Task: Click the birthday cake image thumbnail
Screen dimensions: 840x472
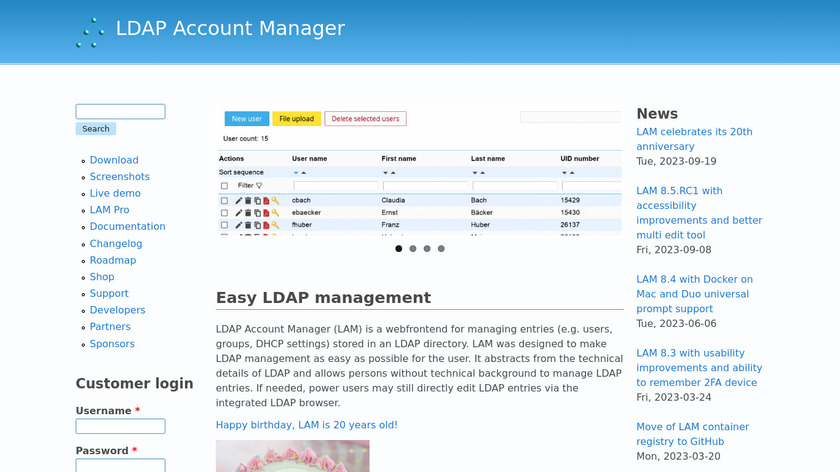Action: point(292,456)
